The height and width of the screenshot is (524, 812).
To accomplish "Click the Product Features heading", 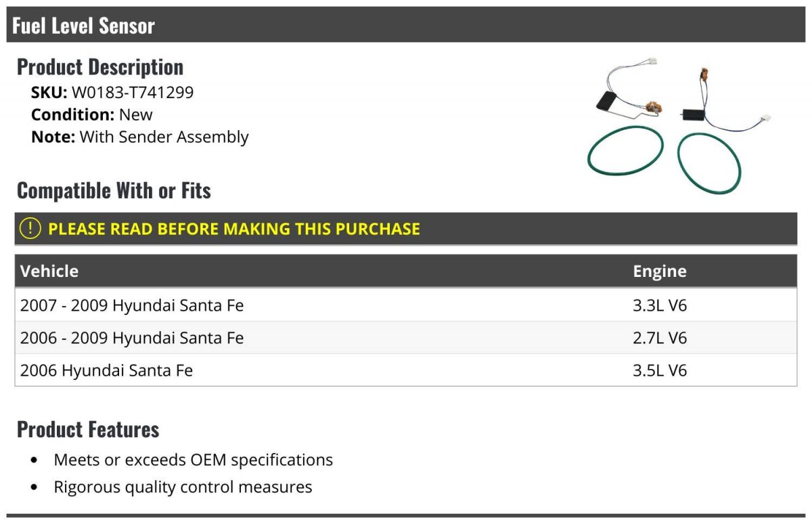I will [x=88, y=429].
